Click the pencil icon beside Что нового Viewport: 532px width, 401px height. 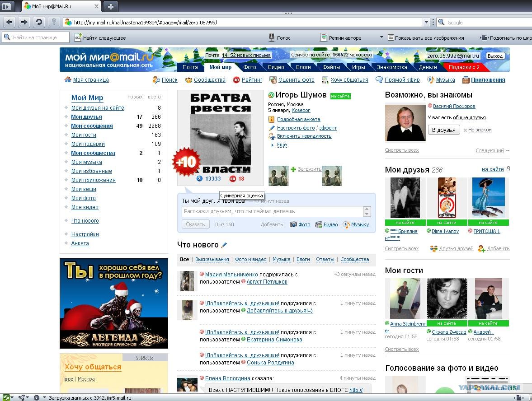224,245
